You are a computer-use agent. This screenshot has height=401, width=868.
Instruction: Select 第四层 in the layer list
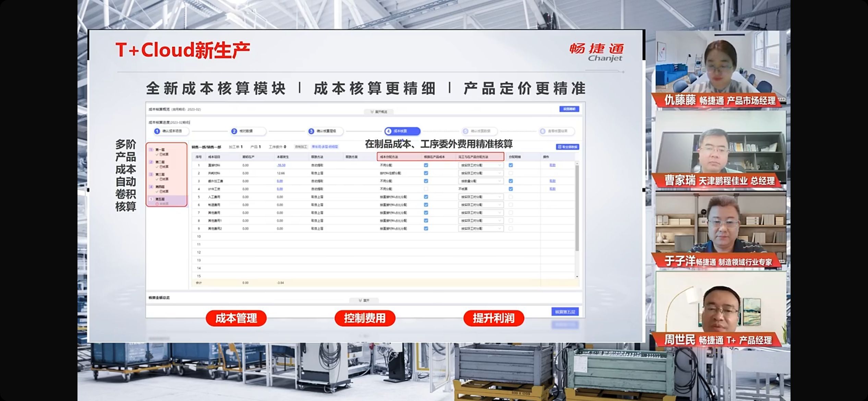tap(167, 189)
